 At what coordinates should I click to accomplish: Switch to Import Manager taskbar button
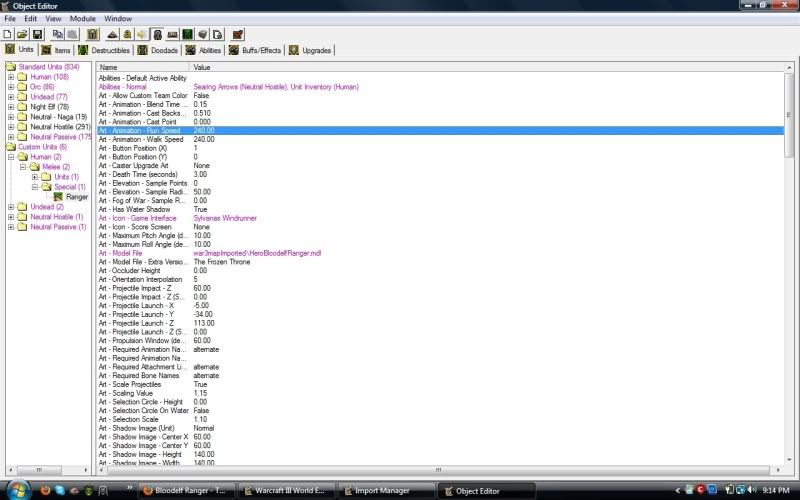386,490
